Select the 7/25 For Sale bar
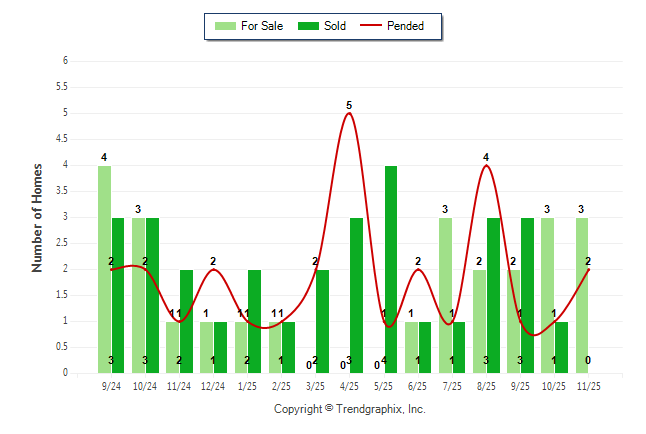The height and width of the screenshot is (434, 646). (445, 295)
